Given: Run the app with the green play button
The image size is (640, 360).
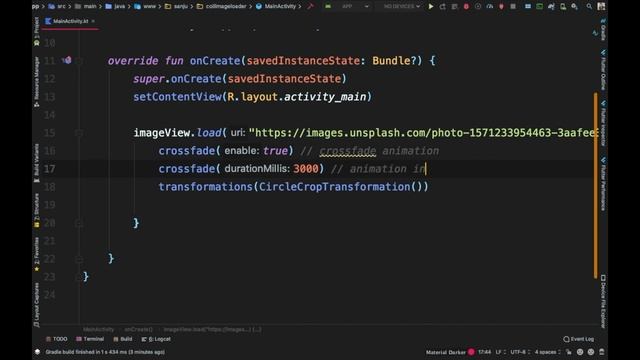Looking at the screenshot, I should click(x=431, y=7).
